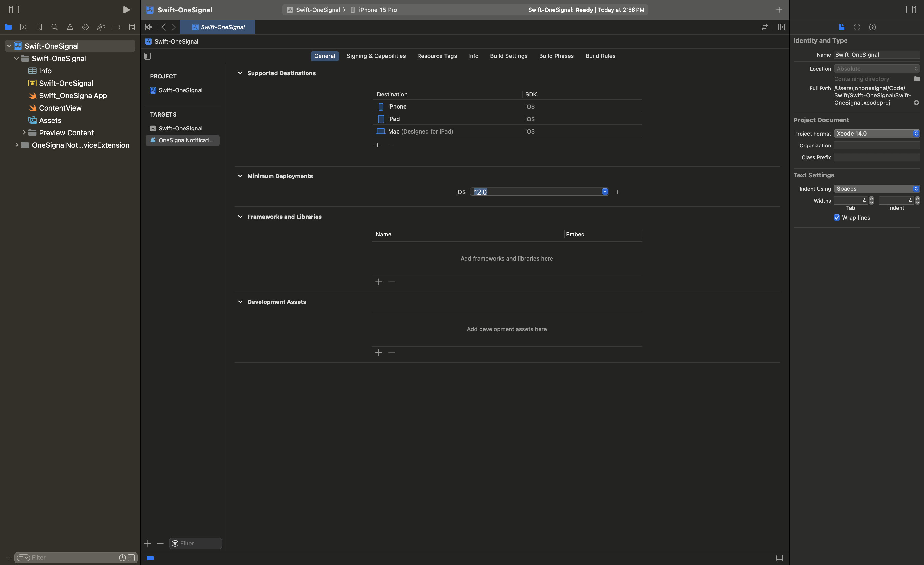
Task: Toggle the navigator sidebar in the window toolbar
Action: pos(14,10)
